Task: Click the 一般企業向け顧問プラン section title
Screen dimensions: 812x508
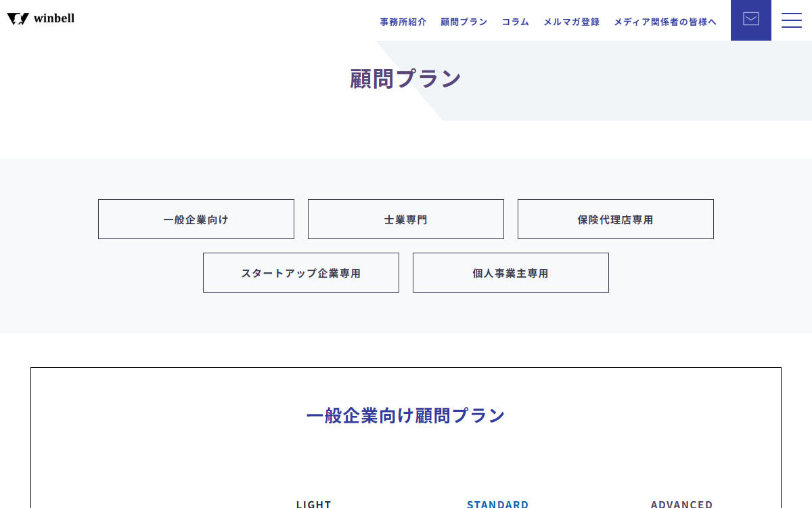Action: click(406, 415)
